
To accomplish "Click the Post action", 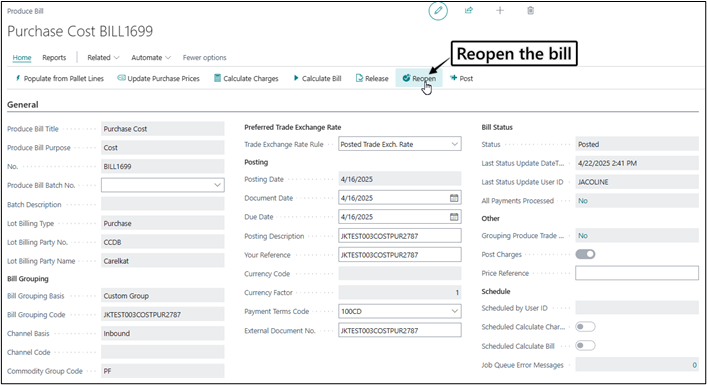I will tap(461, 78).
